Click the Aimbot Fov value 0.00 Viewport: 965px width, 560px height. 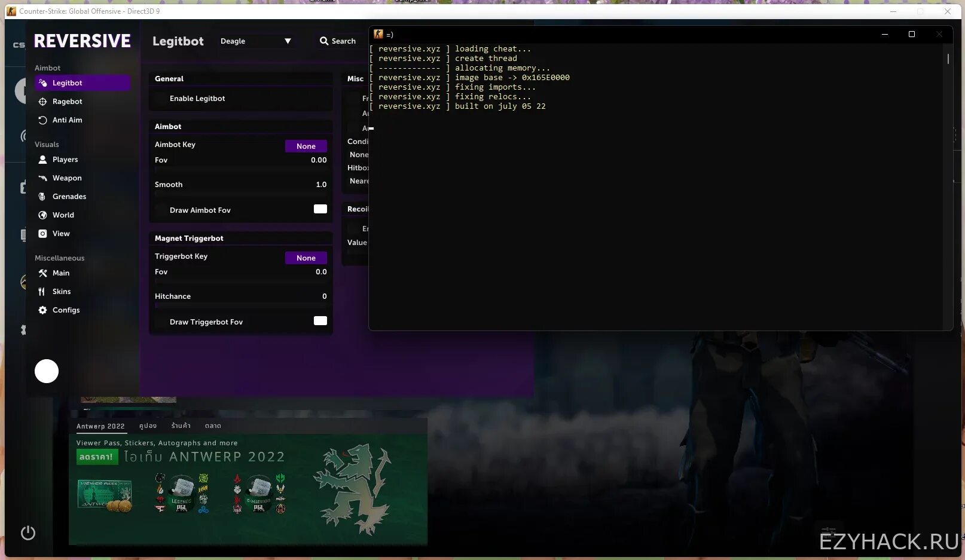[x=319, y=160]
